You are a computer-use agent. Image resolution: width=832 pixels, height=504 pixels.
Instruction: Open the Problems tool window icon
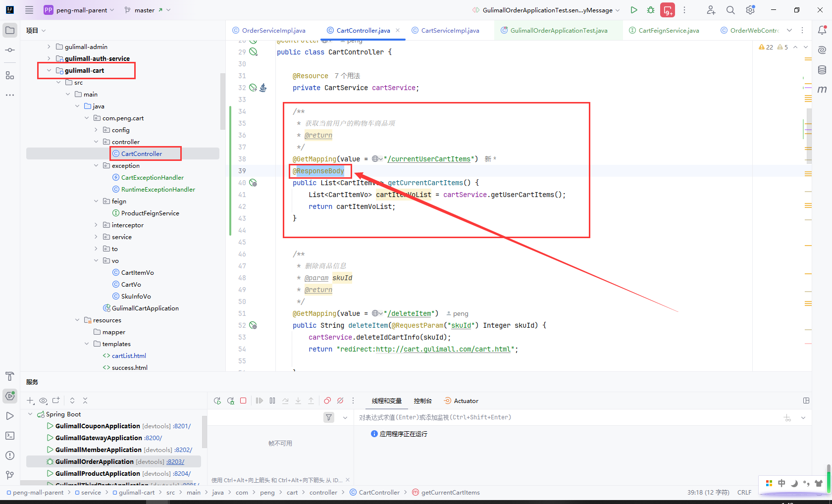[x=10, y=455]
